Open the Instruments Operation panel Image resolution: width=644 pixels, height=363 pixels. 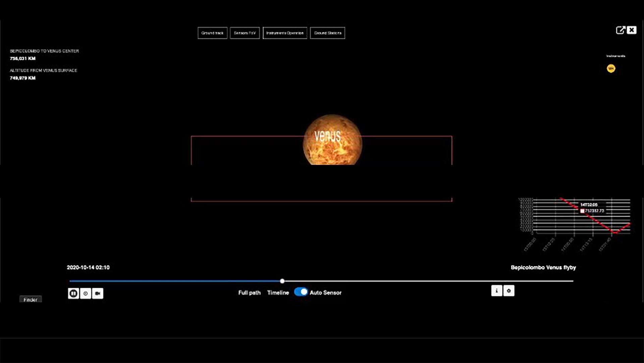coord(285,33)
